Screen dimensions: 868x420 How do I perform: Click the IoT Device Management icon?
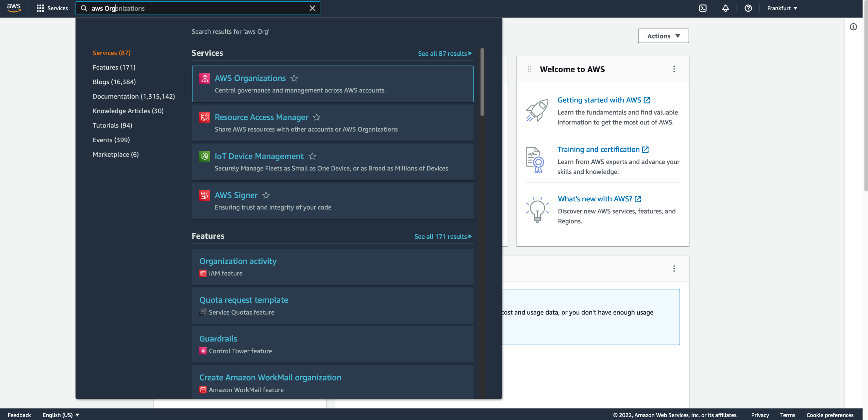coord(205,156)
